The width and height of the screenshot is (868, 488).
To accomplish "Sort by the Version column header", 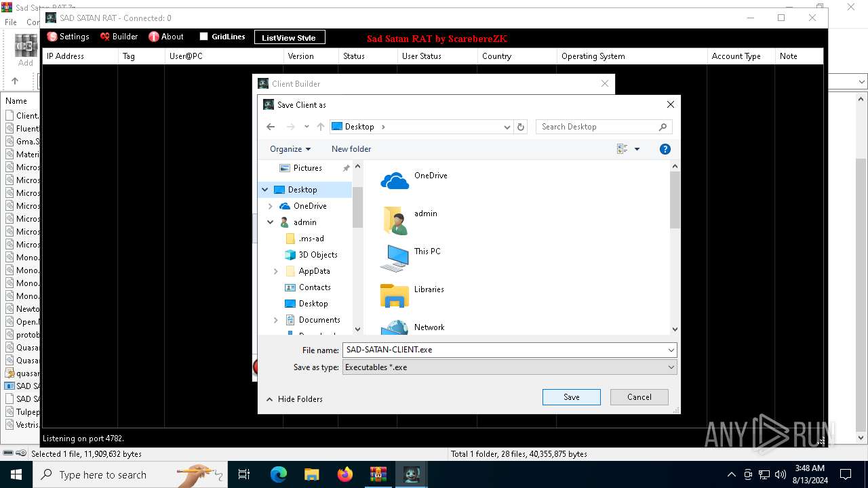I will (311, 56).
